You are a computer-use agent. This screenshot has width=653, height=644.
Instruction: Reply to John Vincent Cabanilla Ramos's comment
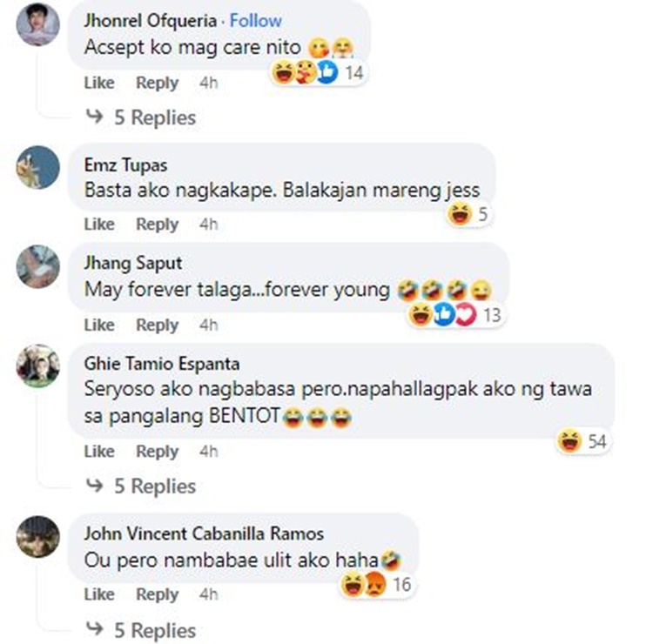coord(157,594)
